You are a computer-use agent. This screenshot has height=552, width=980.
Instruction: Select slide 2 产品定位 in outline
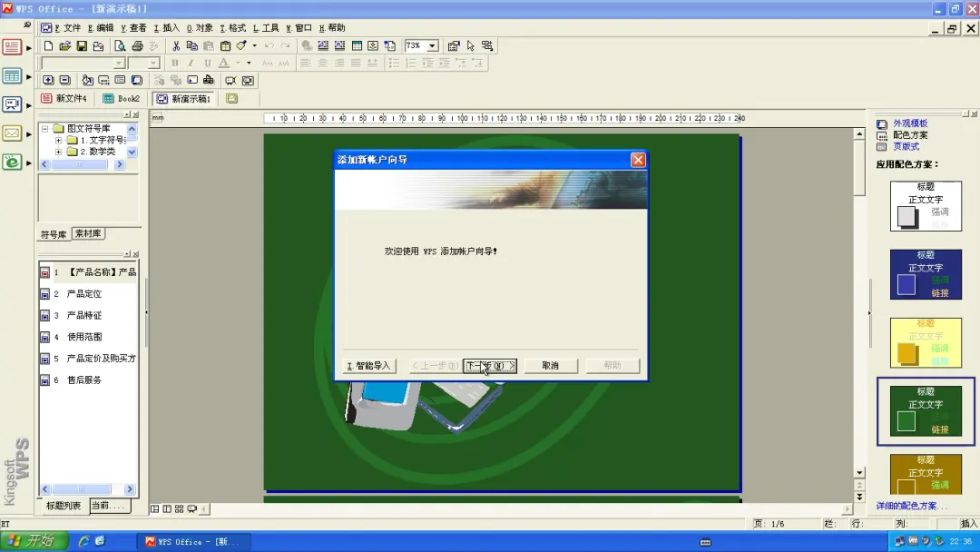[83, 294]
